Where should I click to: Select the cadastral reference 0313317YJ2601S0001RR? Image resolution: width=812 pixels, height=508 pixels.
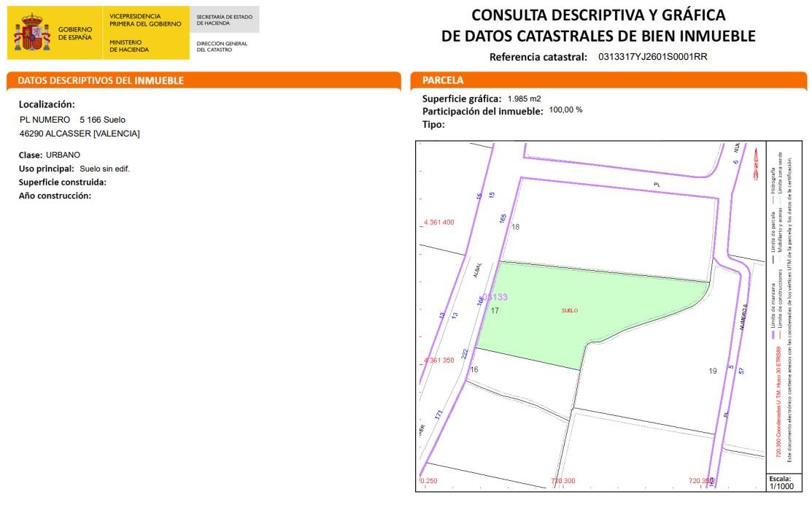click(x=652, y=57)
